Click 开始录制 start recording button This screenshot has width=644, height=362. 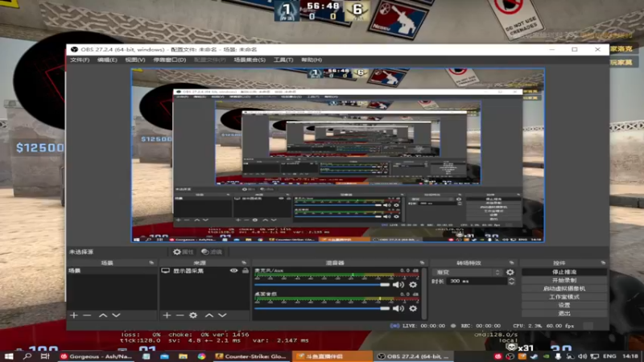[x=564, y=280]
